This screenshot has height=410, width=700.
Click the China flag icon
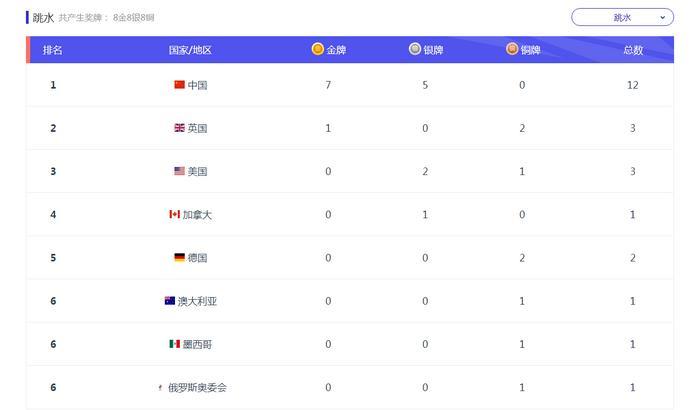point(179,84)
